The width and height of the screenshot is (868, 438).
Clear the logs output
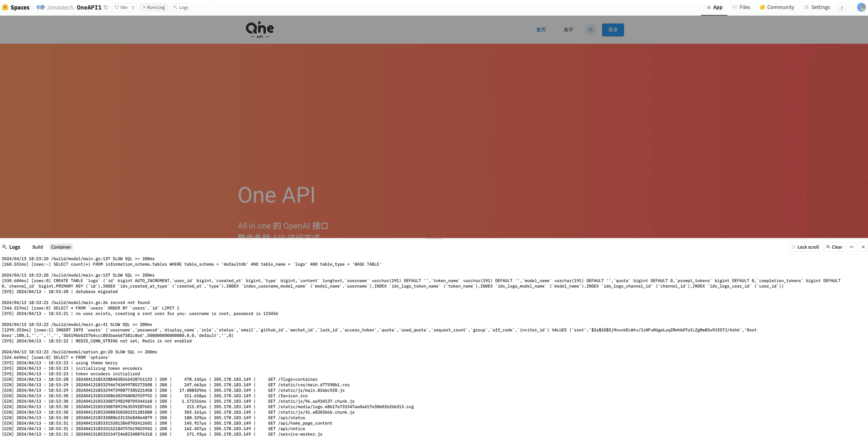[x=834, y=247]
